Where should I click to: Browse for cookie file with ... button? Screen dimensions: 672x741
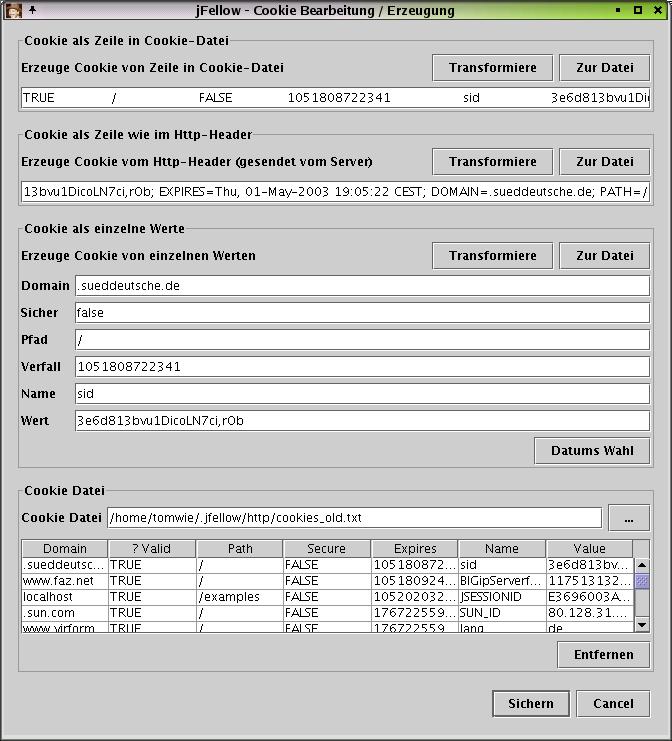click(629, 519)
